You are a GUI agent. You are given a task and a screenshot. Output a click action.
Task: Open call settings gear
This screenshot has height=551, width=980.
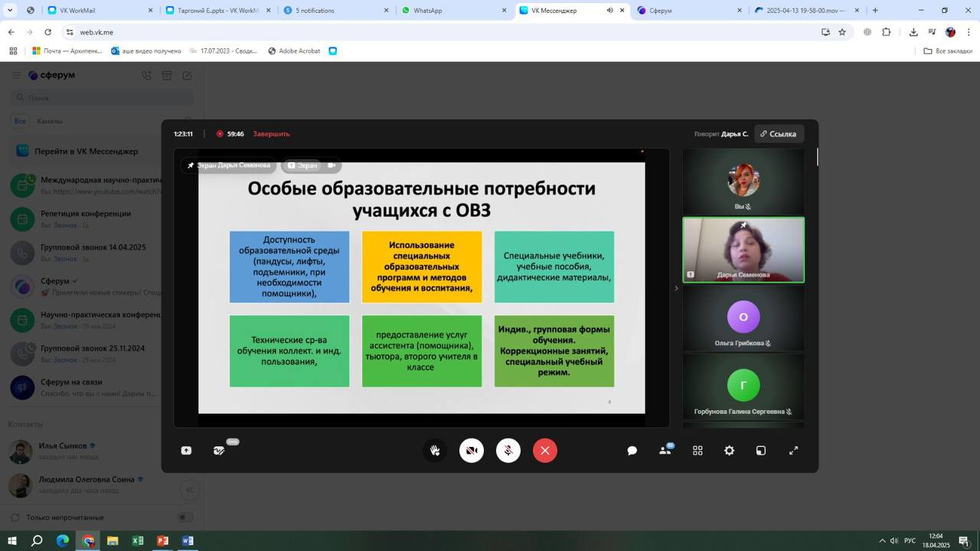click(x=730, y=451)
